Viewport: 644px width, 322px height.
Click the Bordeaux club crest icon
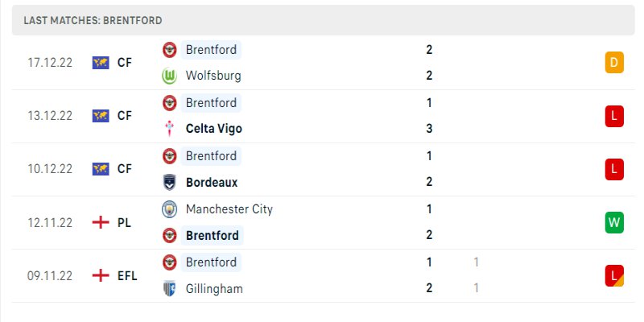tap(170, 182)
